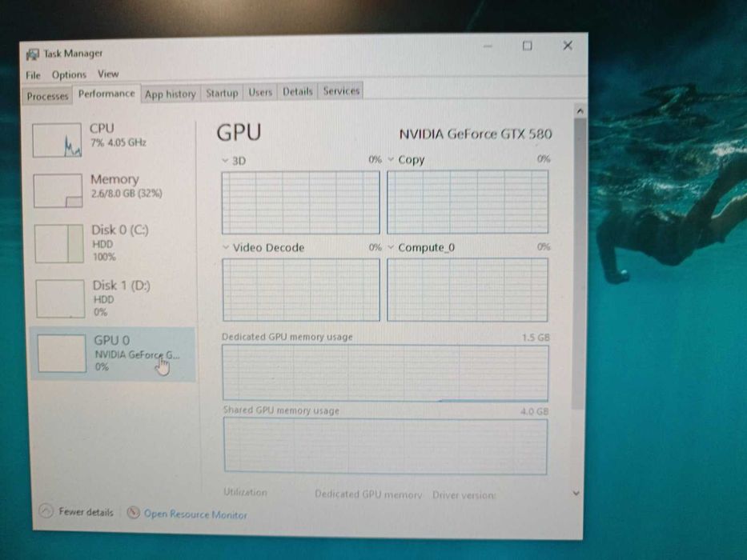Viewport: 747px width, 560px height.
Task: Click the Memory 2.6/8.0 GB text
Action: click(127, 194)
